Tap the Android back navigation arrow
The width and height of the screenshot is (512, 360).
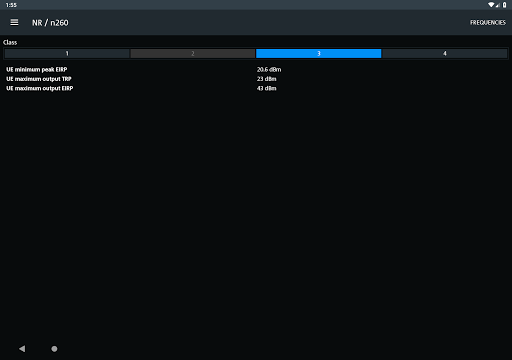(x=22, y=349)
